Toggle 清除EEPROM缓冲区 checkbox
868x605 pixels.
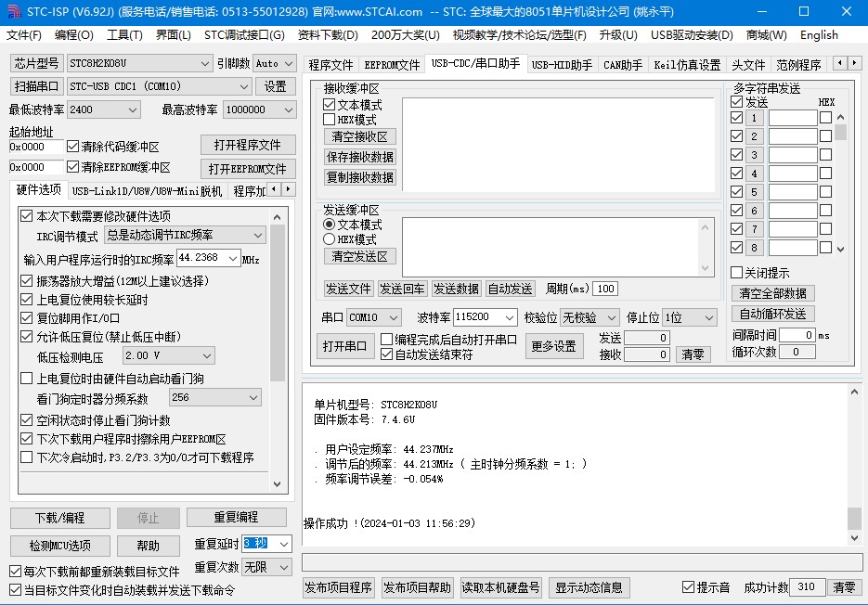point(72,167)
